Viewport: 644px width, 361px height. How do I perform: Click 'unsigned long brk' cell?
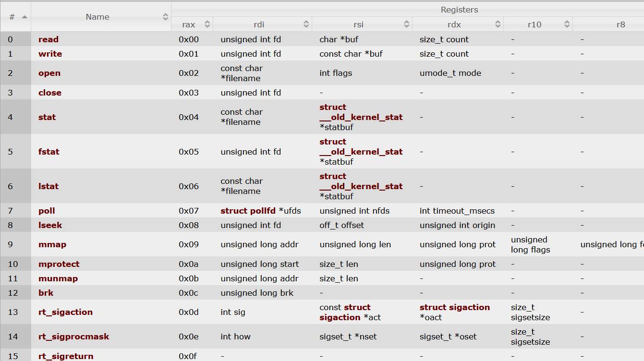point(257,293)
